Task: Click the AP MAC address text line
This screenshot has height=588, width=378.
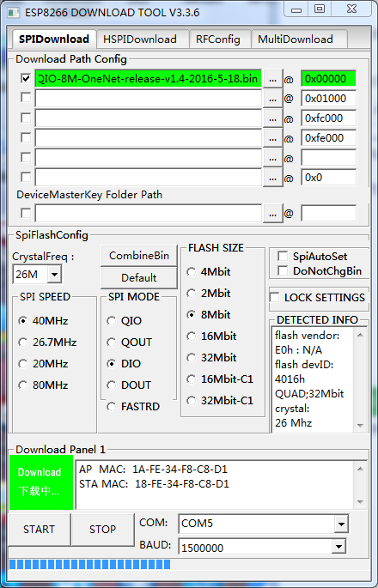Action: click(153, 470)
